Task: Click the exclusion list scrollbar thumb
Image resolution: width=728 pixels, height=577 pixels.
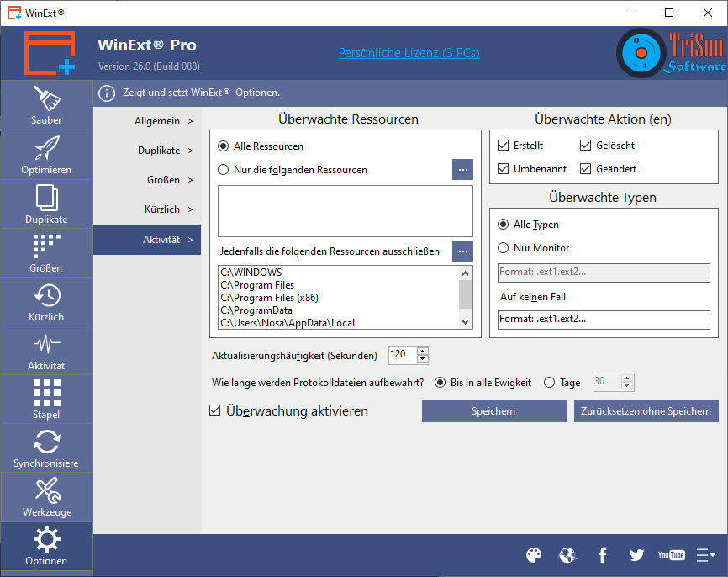Action: [465, 294]
